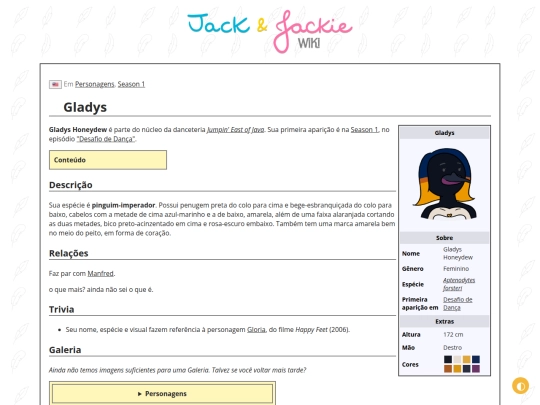The image size is (540, 405).
Task: Select the purple color swatch
Action: tap(476, 369)
